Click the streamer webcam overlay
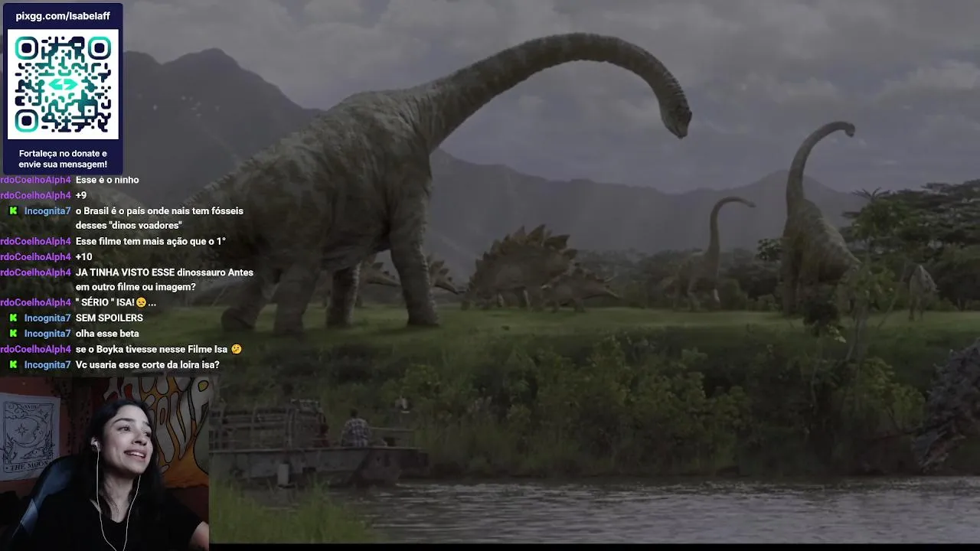Screen dimensions: 980x551 point(105,463)
